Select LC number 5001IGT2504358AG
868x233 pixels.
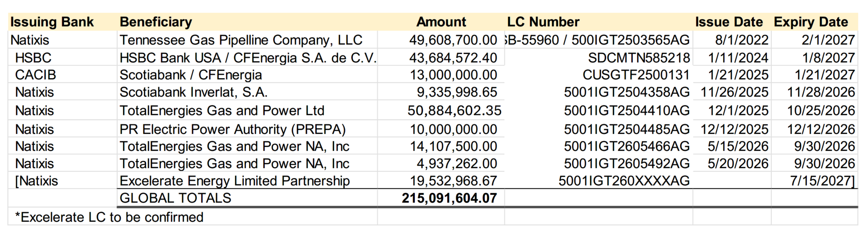tap(627, 92)
